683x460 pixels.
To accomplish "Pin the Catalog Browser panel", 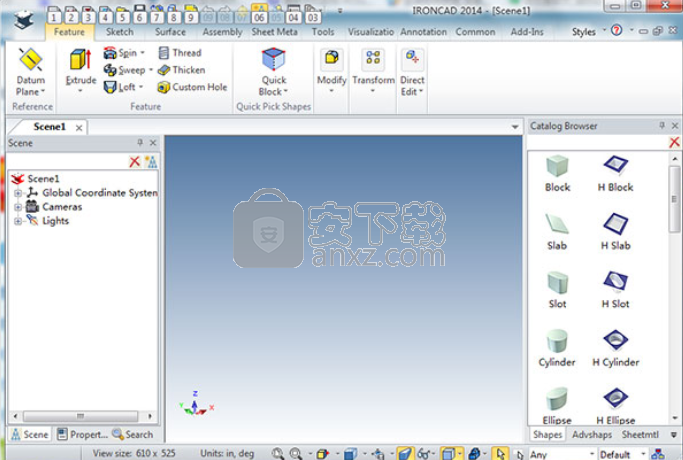I will [662, 125].
